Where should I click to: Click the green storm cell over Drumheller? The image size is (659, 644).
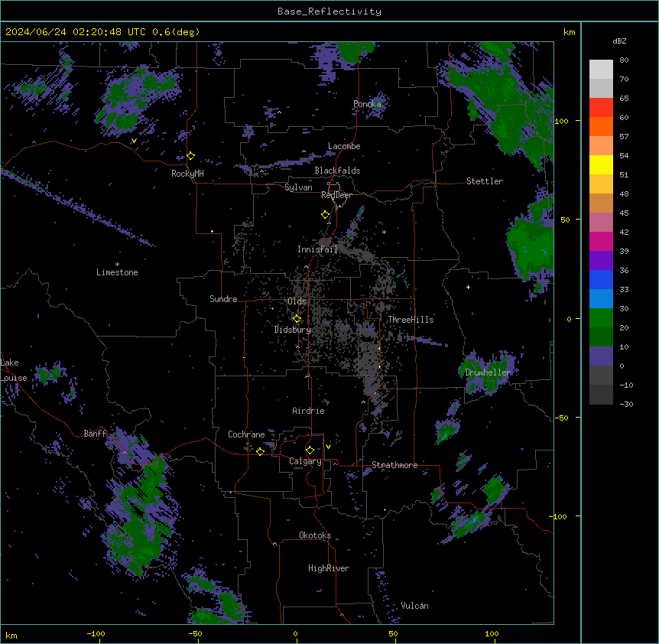pyautogui.click(x=488, y=374)
